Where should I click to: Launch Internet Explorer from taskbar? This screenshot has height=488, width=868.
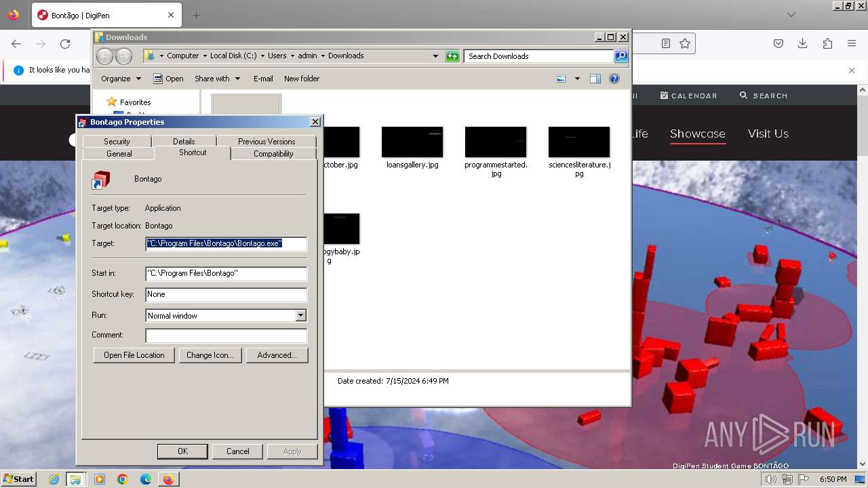pyautogui.click(x=54, y=479)
